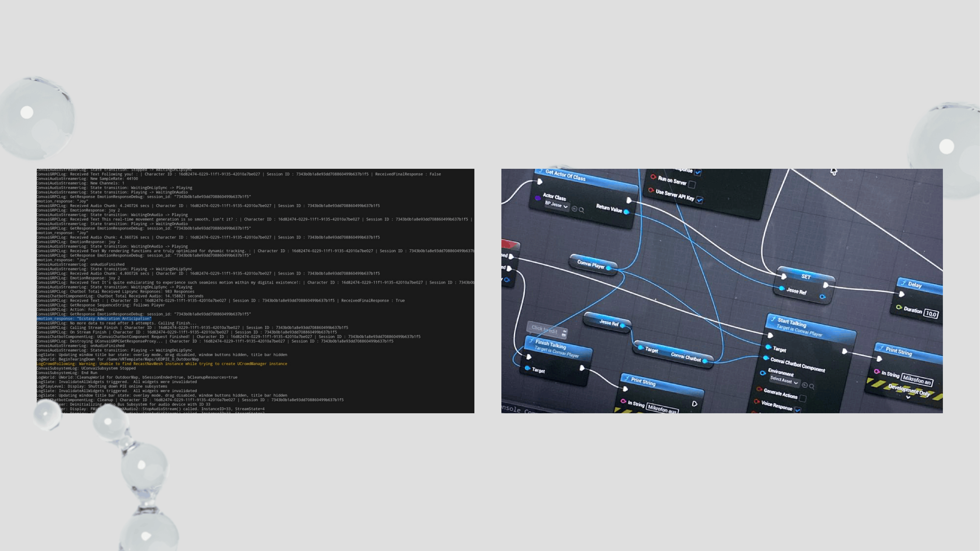This screenshot has width=980, height=551.
Task: Click the red Generate Actions pin
Action: click(x=759, y=389)
